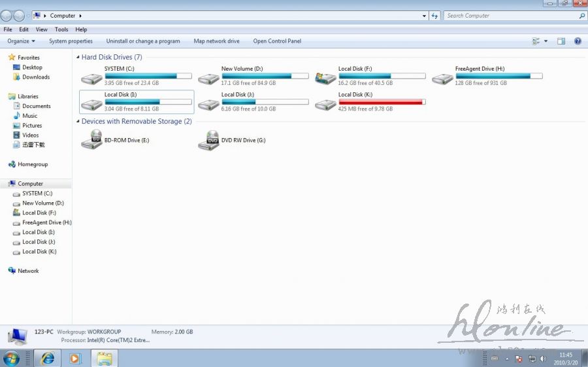The width and height of the screenshot is (588, 367).
Task: Select the Local Disk (J:) drive icon
Action: [209, 105]
